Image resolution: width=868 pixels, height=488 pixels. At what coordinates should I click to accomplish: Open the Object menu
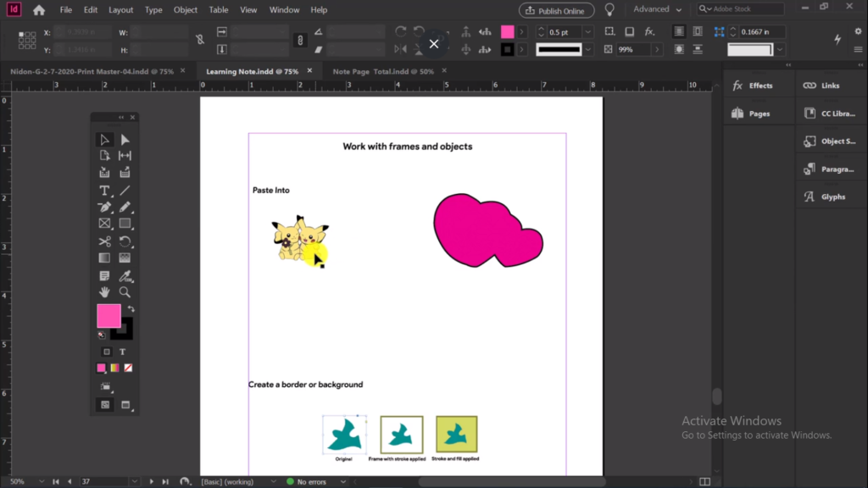point(186,10)
